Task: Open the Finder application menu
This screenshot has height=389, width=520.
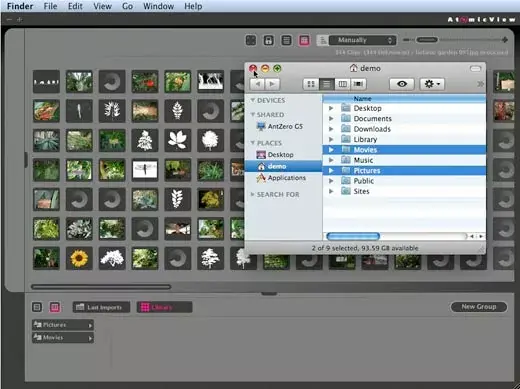Action: [x=20, y=6]
